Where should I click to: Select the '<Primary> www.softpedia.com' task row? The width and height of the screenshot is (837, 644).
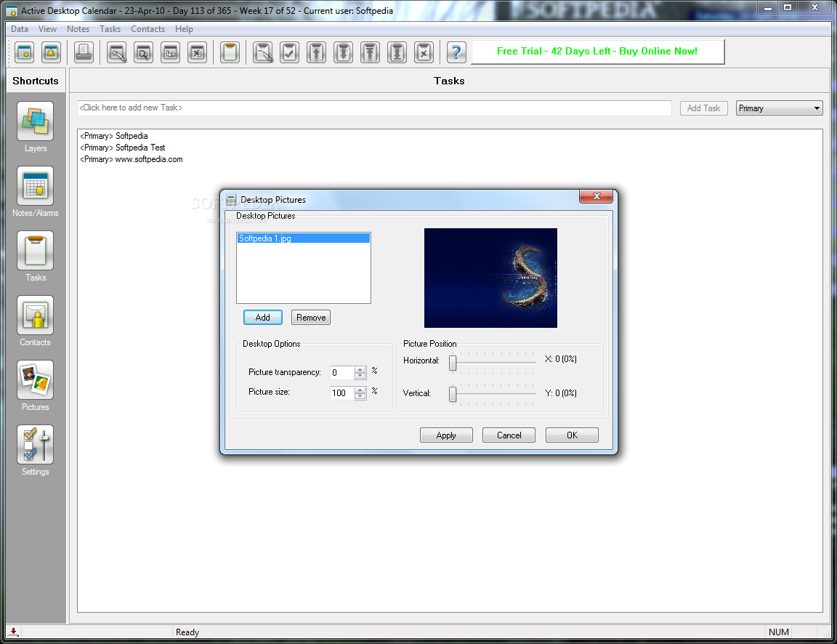pos(132,160)
